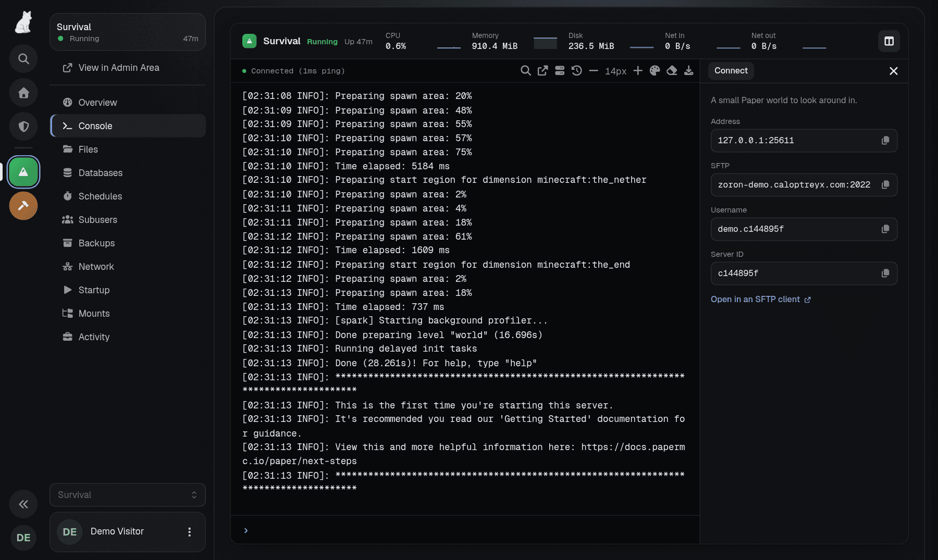The height and width of the screenshot is (560, 938).
Task: Increase console font size with plus
Action: (x=638, y=71)
